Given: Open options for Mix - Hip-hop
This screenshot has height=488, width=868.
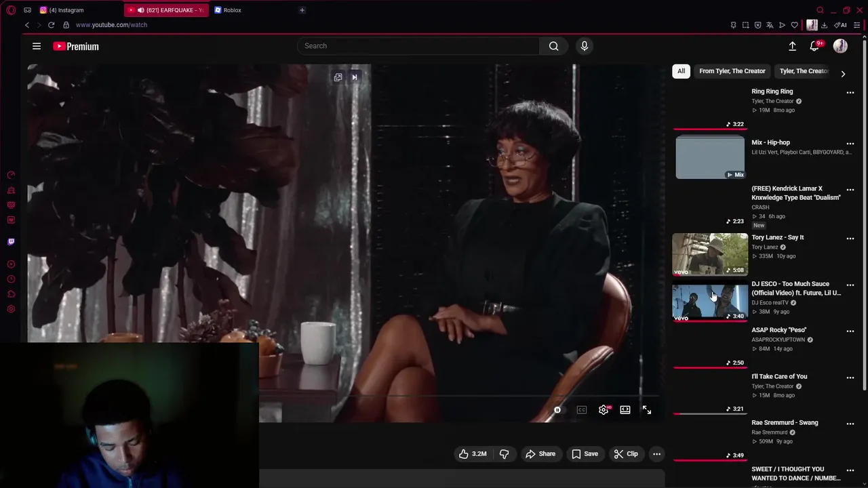Looking at the screenshot, I should 850,144.
